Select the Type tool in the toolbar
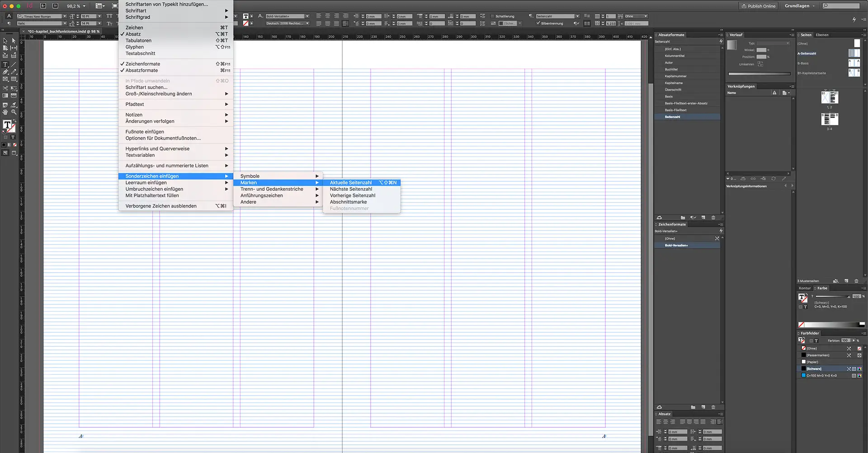868x453 pixels. click(5, 65)
